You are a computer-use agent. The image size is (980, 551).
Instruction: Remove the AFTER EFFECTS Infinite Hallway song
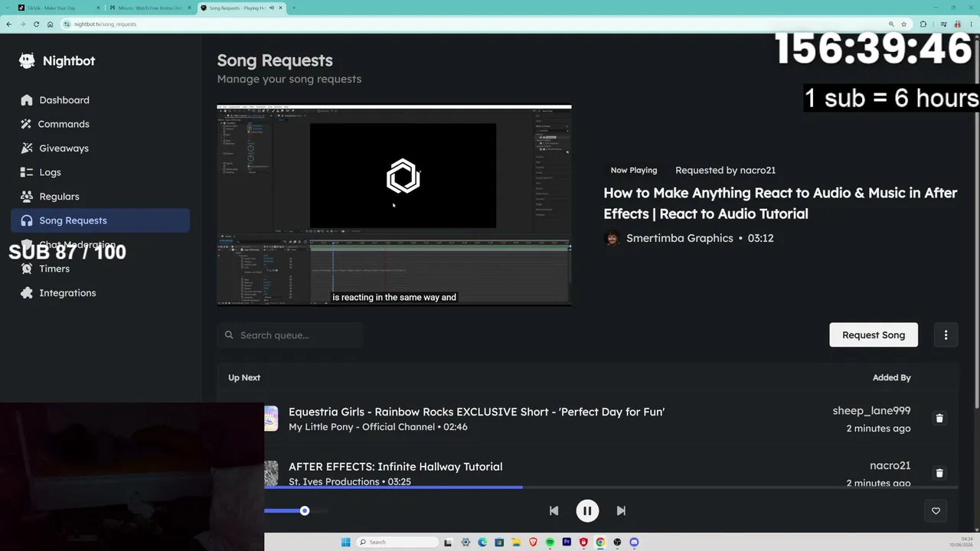(939, 473)
